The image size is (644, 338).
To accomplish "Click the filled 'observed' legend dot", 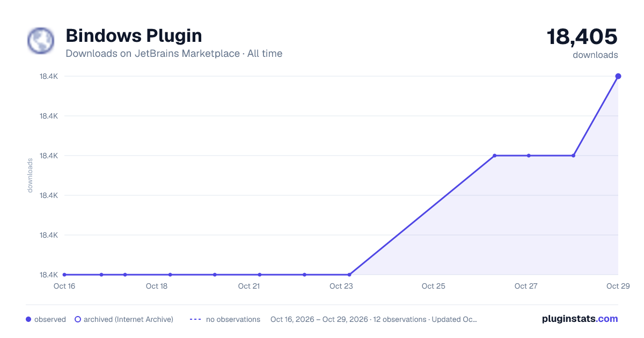I will coord(28,319).
